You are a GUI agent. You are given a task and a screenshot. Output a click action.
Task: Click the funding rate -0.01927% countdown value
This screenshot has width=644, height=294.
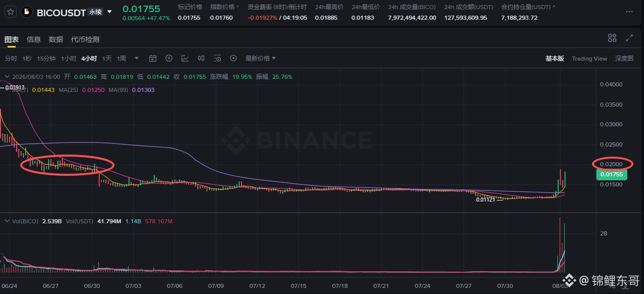[276, 18]
